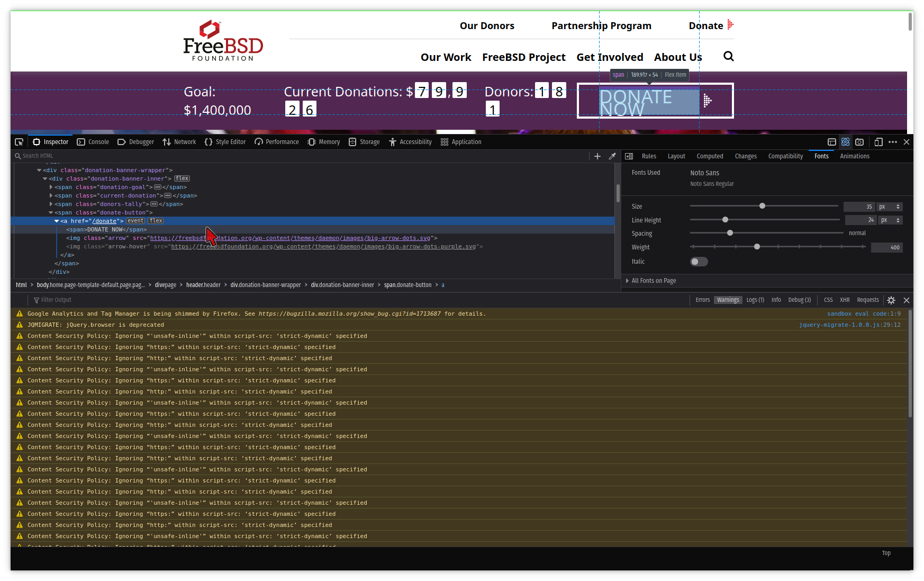The height and width of the screenshot is (581, 924).
Task: Click the eyedropper color picker icon
Action: click(x=612, y=156)
